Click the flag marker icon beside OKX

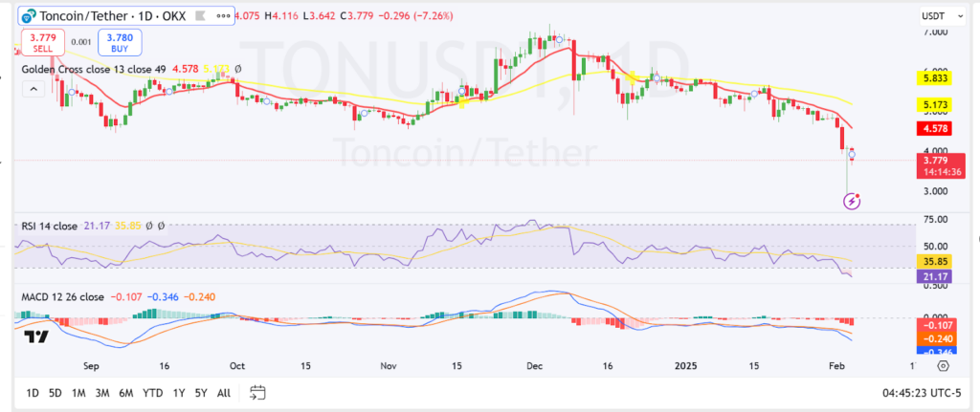point(201,15)
